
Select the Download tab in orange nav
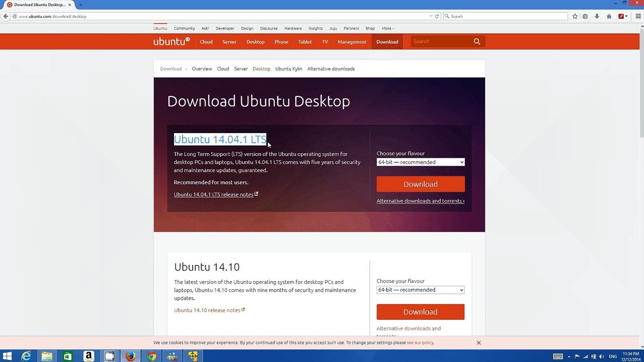point(387,42)
